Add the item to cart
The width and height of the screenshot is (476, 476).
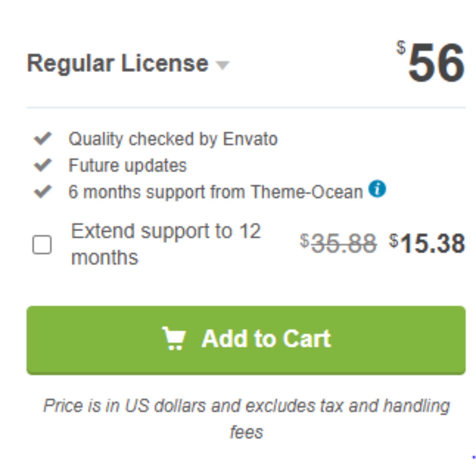click(246, 340)
